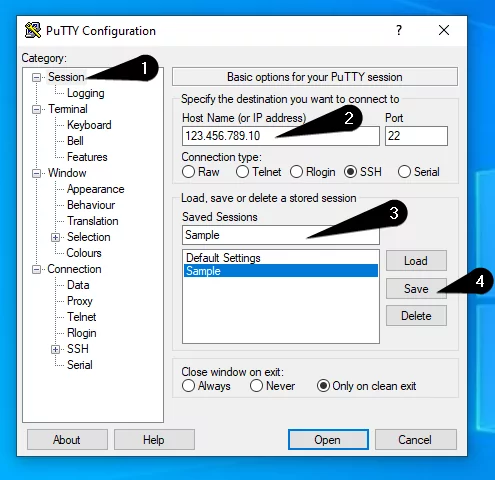Set close window on exit to Never
Viewport: 495px width, 480px height.
[256, 386]
